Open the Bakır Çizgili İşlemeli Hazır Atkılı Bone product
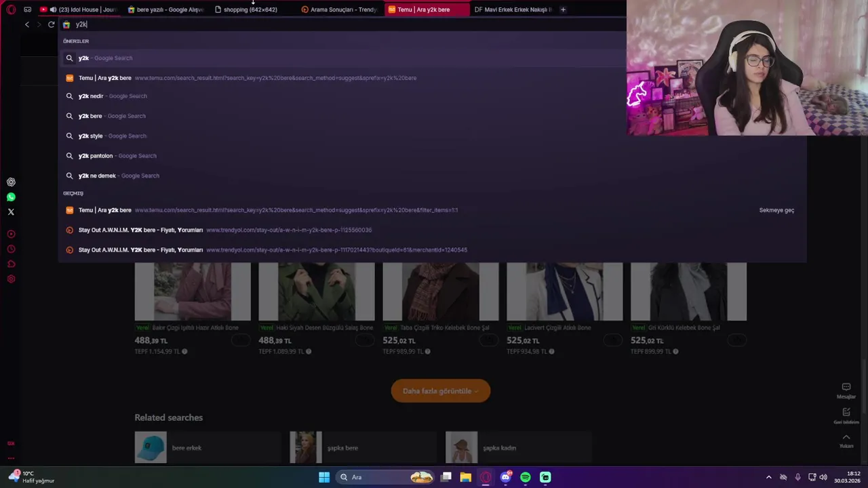Screen dimensions: 868x488 (x=193, y=308)
